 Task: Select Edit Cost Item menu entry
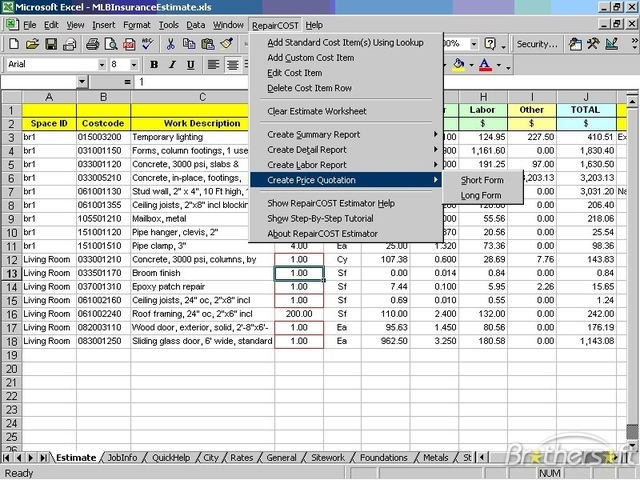coord(346,73)
